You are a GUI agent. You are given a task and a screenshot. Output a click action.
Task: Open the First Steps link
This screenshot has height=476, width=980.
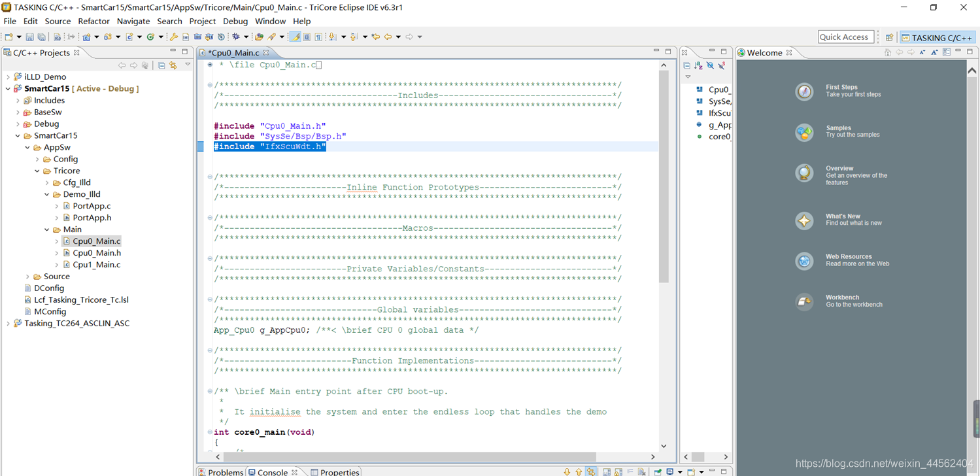(841, 87)
